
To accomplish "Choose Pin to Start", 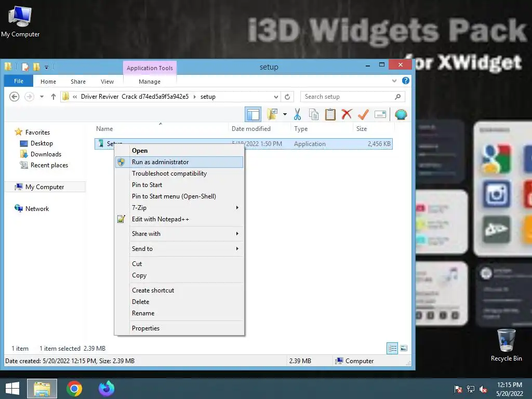I will pyautogui.click(x=179, y=185).
